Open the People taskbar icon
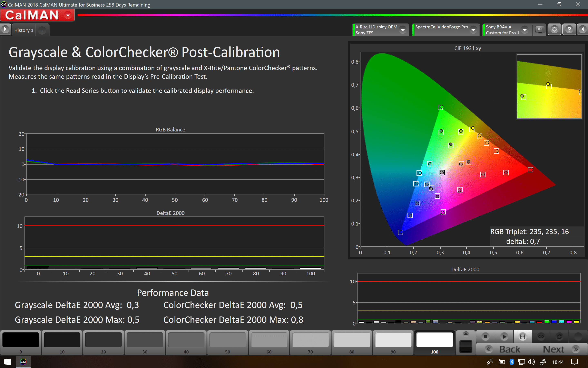 click(490, 362)
